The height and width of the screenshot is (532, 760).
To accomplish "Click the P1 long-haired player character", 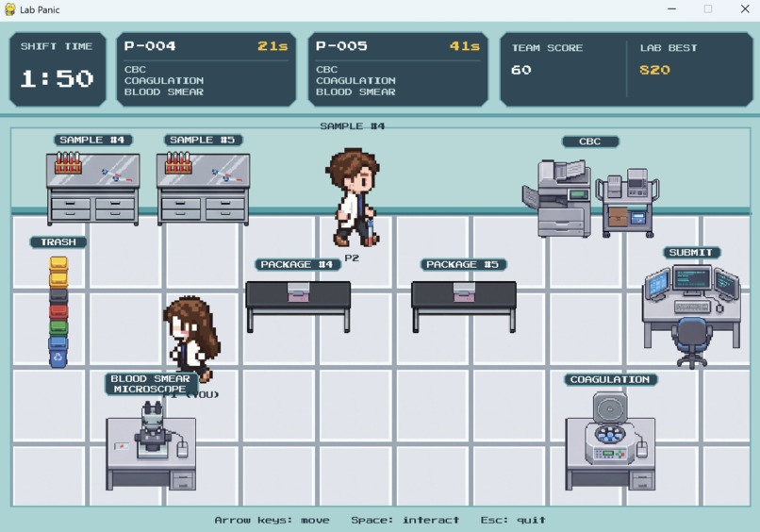I will pyautogui.click(x=191, y=338).
